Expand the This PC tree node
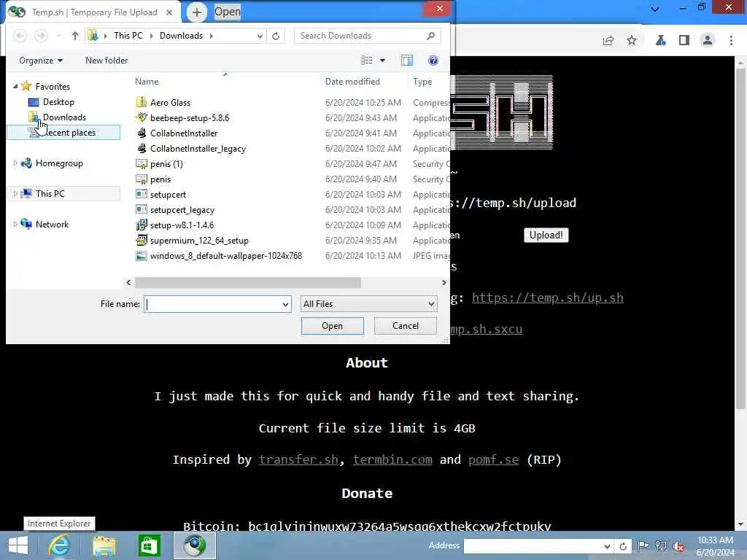The height and width of the screenshot is (560, 747). (x=15, y=193)
